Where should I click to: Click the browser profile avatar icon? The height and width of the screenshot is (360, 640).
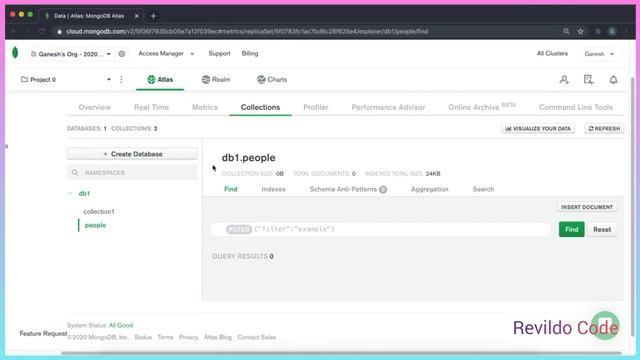[611, 31]
